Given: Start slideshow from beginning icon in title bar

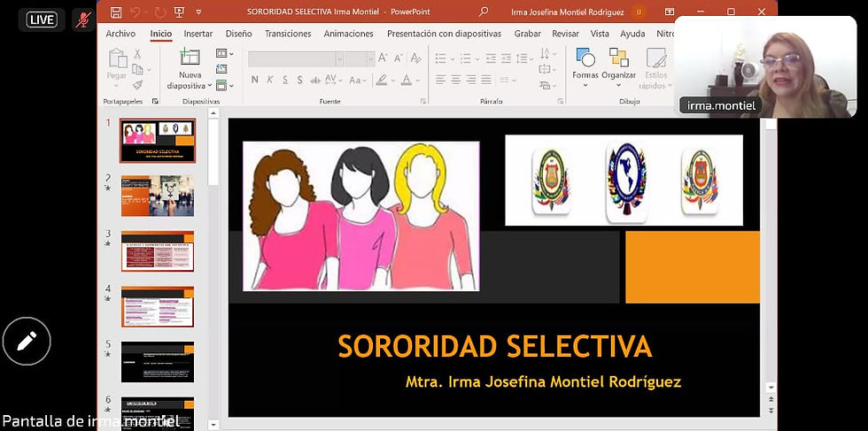Looking at the screenshot, I should point(179,12).
